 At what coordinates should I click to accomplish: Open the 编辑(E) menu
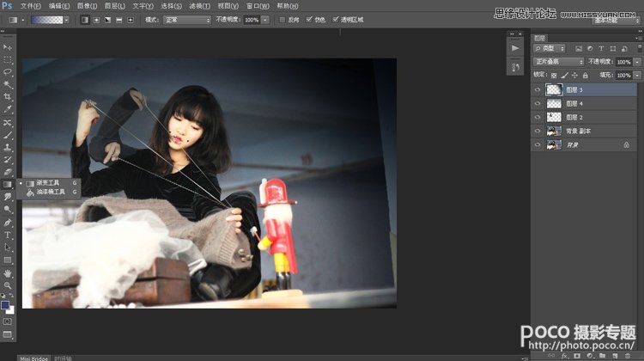(58, 6)
